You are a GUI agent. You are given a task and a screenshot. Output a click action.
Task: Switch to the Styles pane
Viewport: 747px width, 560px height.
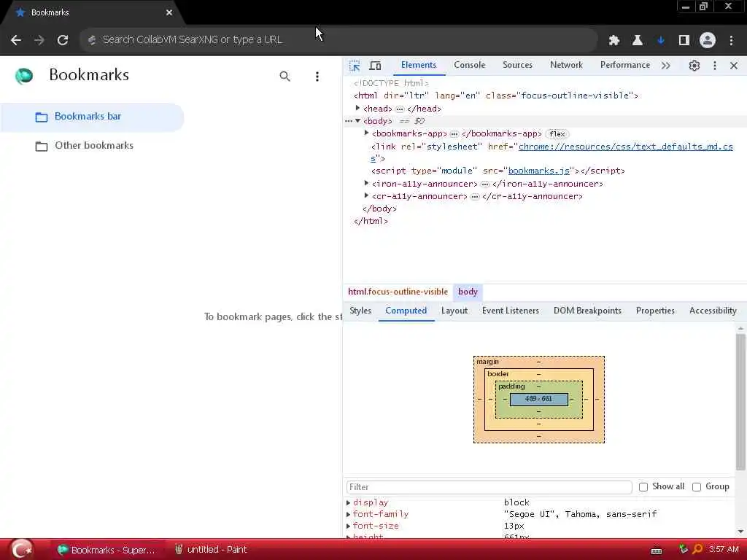point(360,311)
